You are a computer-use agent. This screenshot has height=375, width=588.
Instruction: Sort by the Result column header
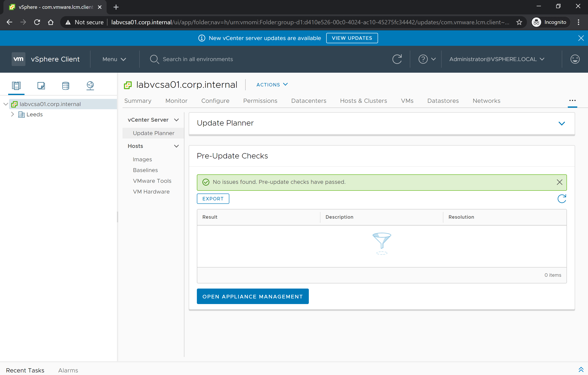[x=210, y=217]
